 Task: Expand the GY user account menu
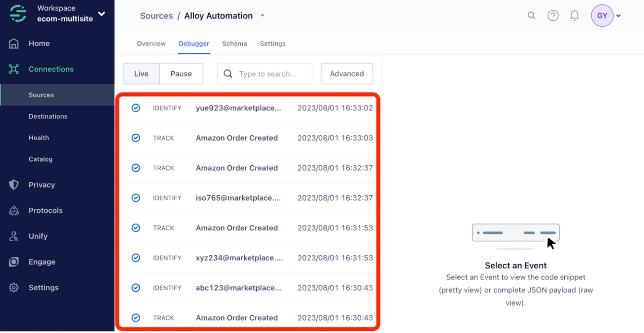[618, 16]
